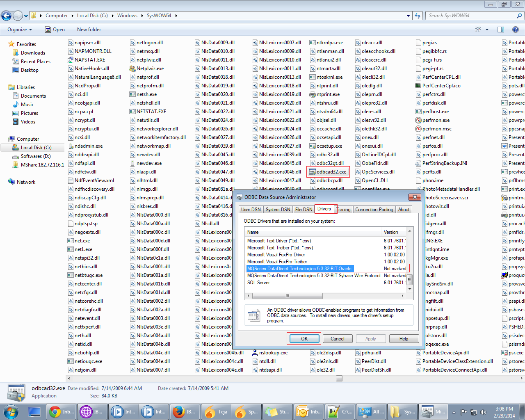Open the view options dropdown arrow
525x420 pixels.
pyautogui.click(x=487, y=30)
